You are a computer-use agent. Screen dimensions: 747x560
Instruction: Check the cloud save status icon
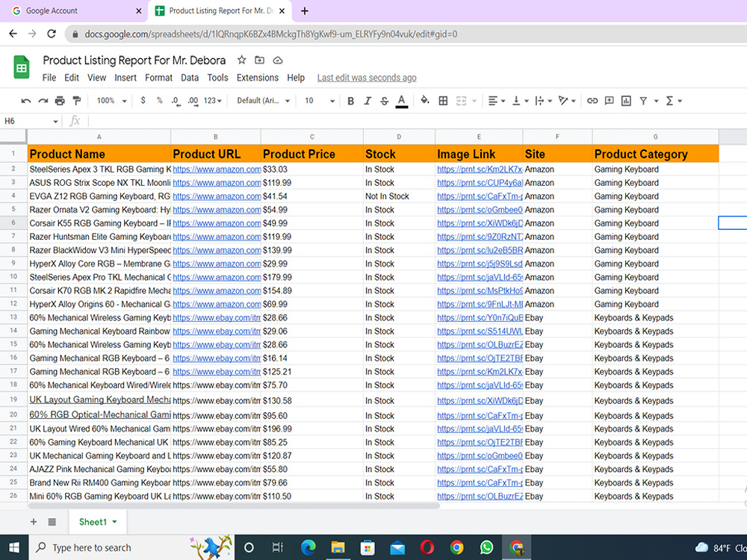click(x=278, y=60)
